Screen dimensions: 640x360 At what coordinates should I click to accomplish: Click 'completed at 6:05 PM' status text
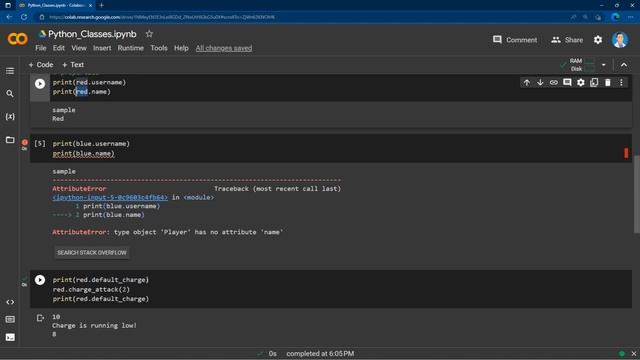pyautogui.click(x=320, y=353)
